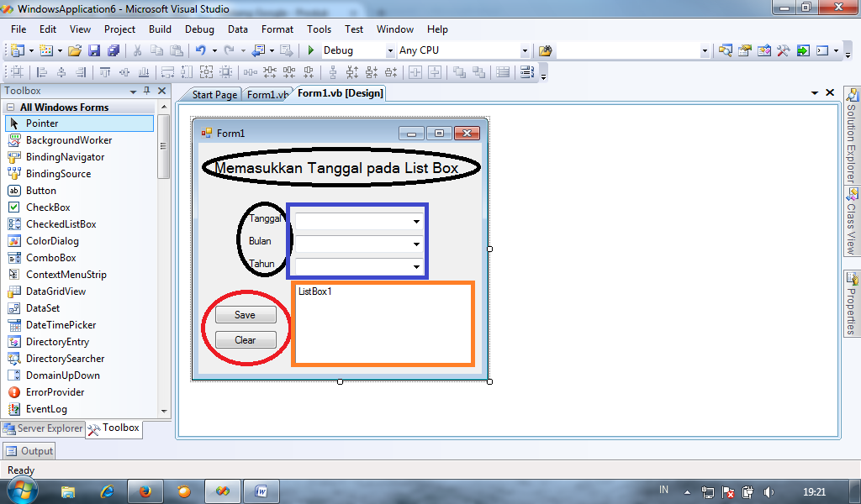Open the Output panel button
Screen dimensions: 861x504
pos(29,451)
